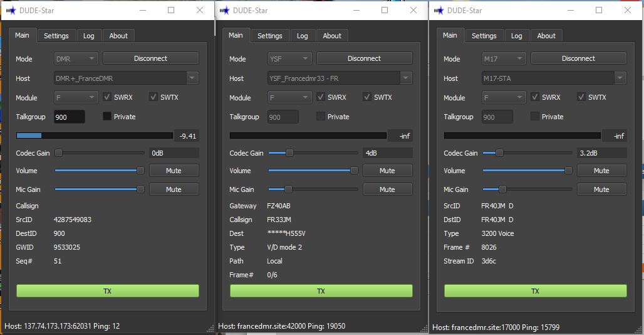Enable Private checkbox in the M17 window

point(535,116)
